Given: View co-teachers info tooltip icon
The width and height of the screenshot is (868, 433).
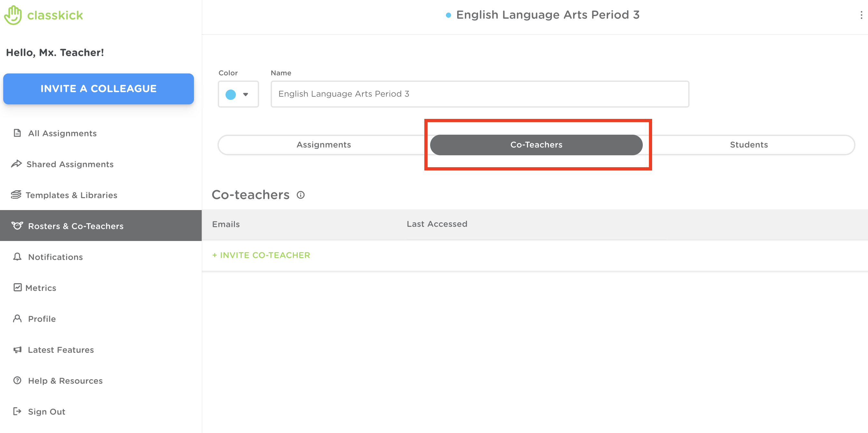Looking at the screenshot, I should pos(301,195).
